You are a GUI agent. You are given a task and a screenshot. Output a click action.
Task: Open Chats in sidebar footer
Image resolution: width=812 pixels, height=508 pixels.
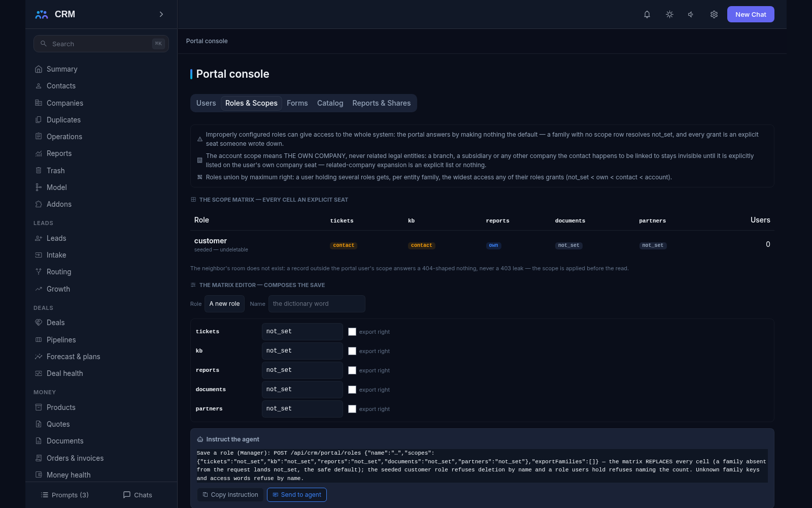point(138,495)
